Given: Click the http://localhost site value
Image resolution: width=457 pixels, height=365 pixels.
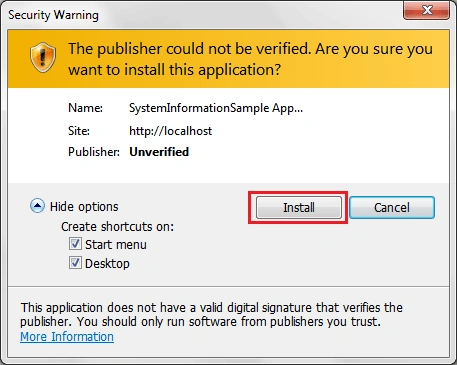Looking at the screenshot, I should [170, 131].
